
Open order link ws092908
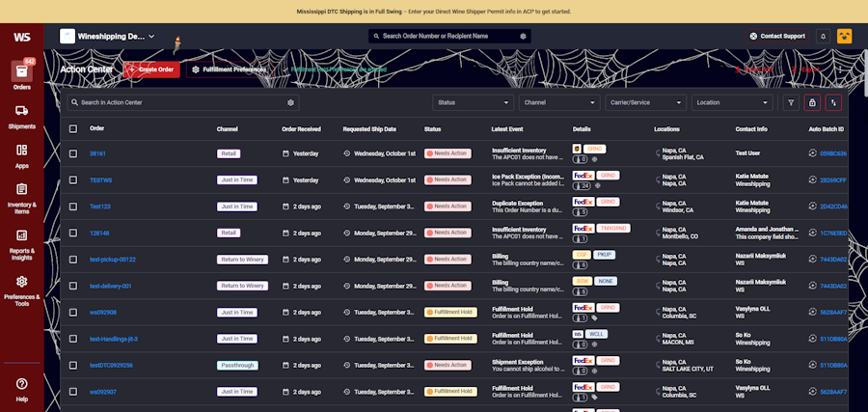(x=103, y=312)
